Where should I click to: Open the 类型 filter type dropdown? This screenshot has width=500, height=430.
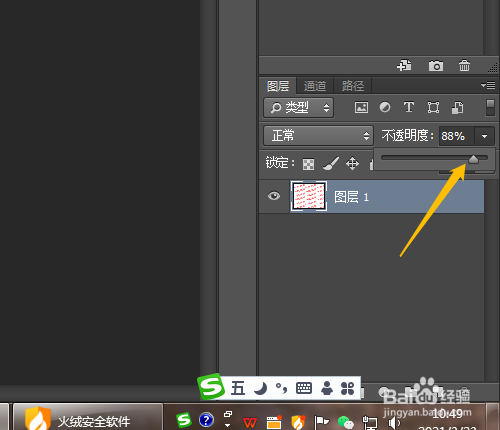[x=298, y=107]
